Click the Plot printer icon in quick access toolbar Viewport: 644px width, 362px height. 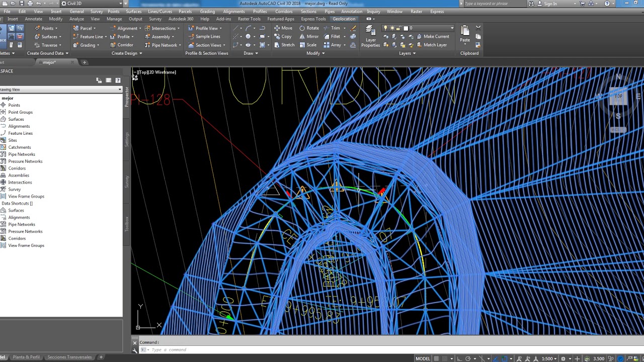coord(30,4)
